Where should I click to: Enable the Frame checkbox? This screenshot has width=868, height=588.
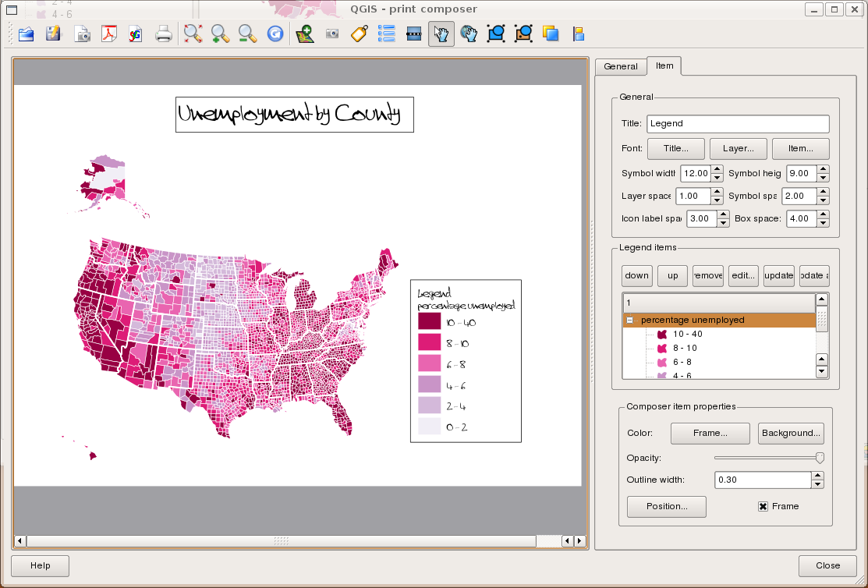tap(762, 506)
